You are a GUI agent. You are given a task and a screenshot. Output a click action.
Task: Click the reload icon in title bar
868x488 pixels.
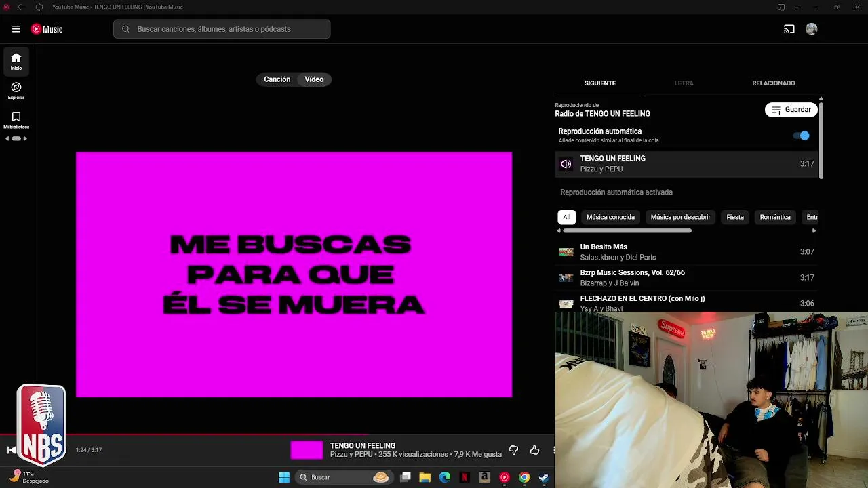coord(39,7)
